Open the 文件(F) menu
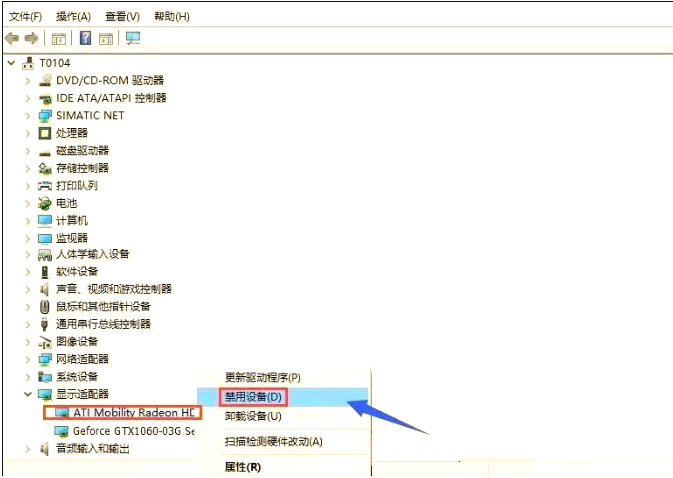The width and height of the screenshot is (673, 478). point(25,17)
